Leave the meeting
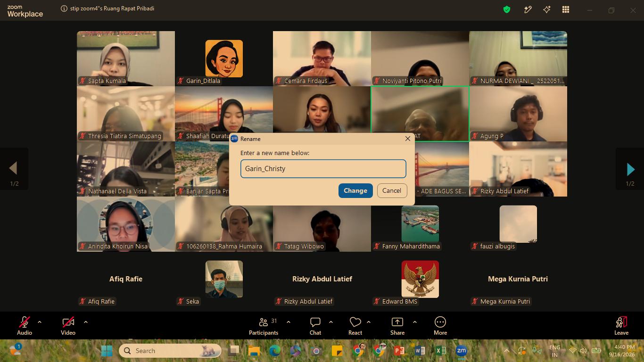This screenshot has width=644, height=362. tap(621, 325)
